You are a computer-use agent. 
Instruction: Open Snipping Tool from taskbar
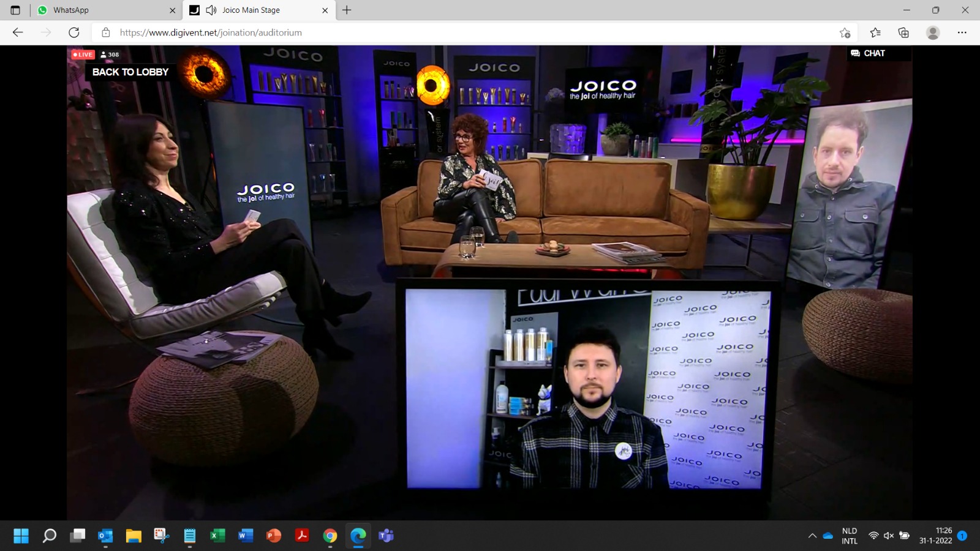pyautogui.click(x=162, y=536)
